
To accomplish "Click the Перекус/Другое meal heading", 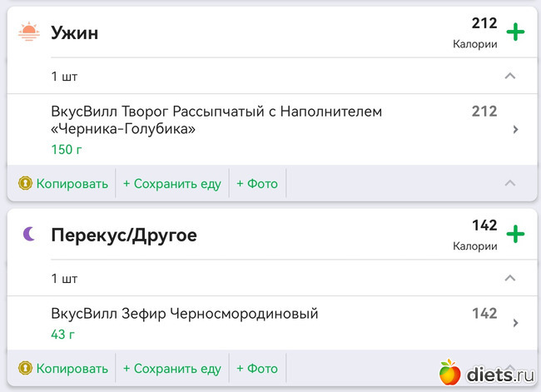I will click(x=124, y=235).
